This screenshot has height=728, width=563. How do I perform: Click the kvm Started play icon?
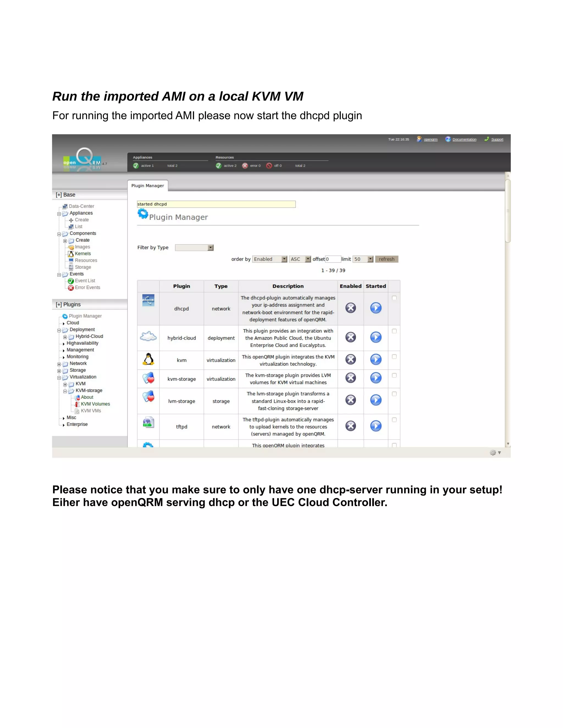coord(376,359)
